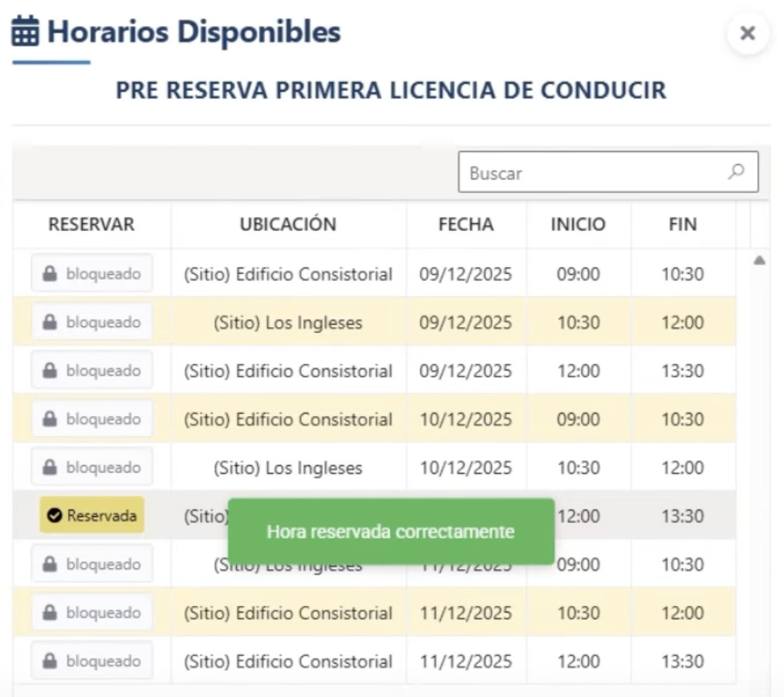Click the lock icon on the last bloqueado row

tap(49, 660)
